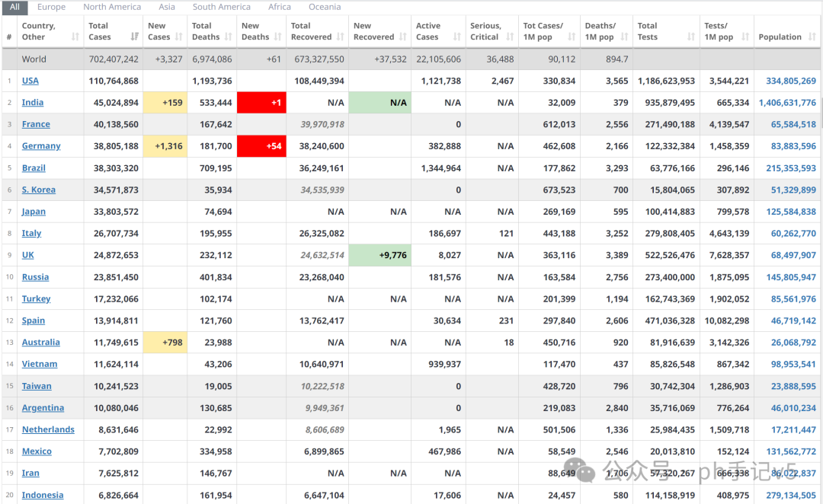Open the Spain country page
This screenshot has height=504, width=823.
[x=34, y=321]
